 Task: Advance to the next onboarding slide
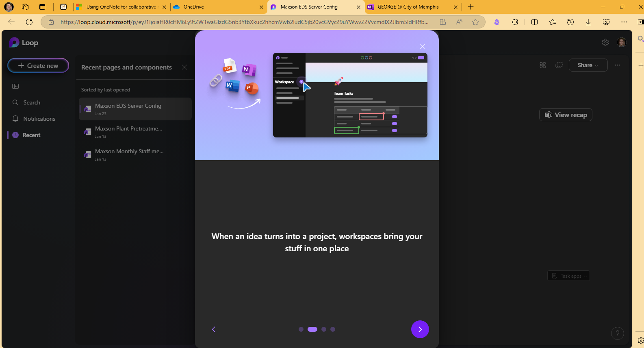(420, 329)
